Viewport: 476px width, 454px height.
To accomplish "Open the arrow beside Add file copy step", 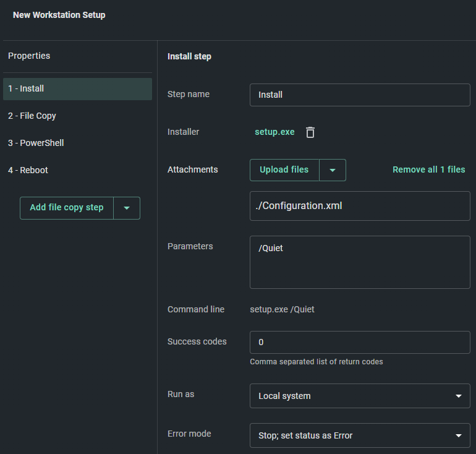I will [127, 208].
